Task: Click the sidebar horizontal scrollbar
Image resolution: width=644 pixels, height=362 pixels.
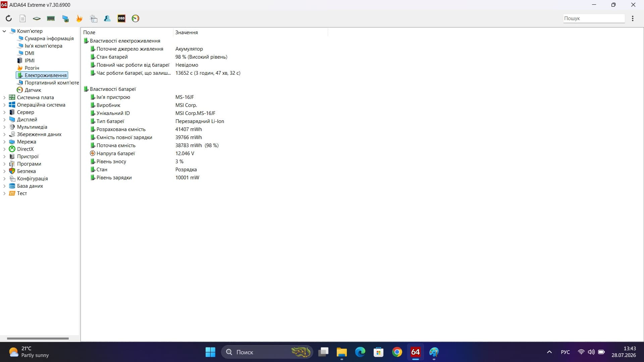Action: pyautogui.click(x=38, y=339)
